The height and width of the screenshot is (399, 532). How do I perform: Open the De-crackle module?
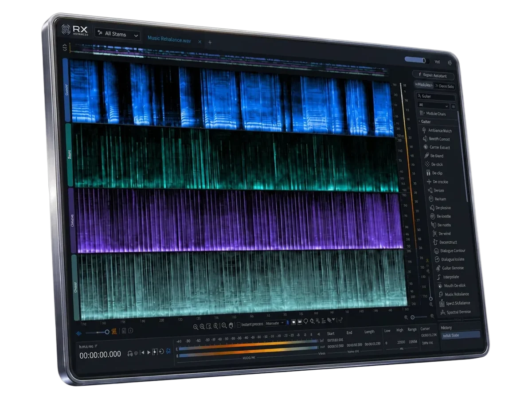coord(437,182)
